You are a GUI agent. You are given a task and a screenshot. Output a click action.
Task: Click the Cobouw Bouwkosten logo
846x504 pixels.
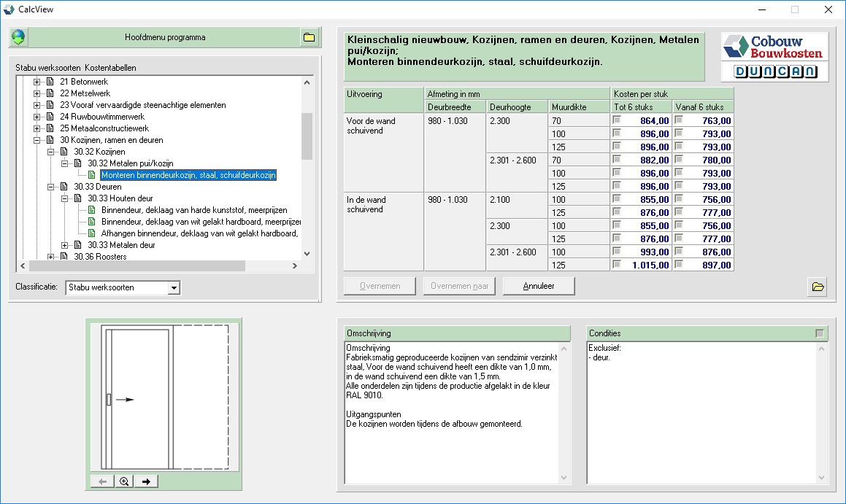pyautogui.click(x=774, y=47)
